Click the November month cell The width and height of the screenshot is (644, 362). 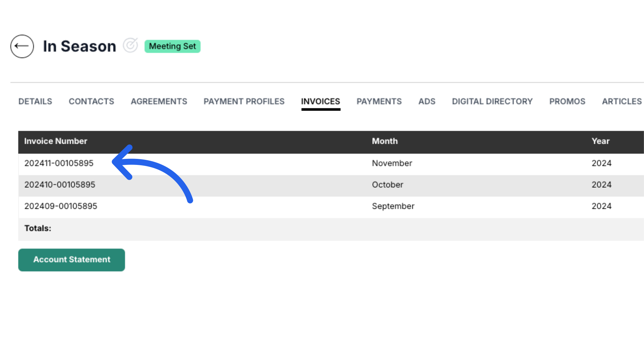click(x=392, y=163)
